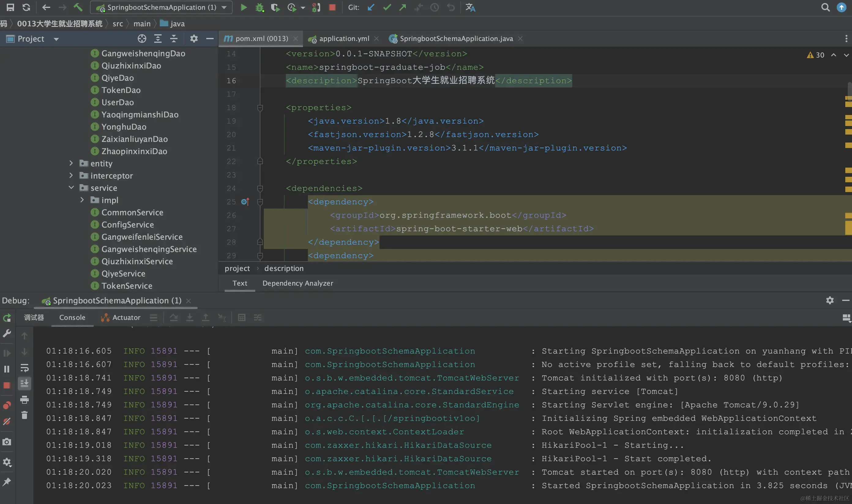
Task: Expand the entity folder
Action: pos(71,163)
